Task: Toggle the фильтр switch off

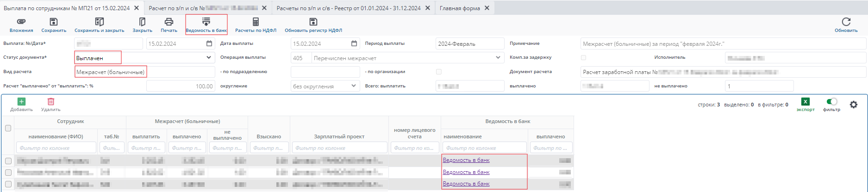Action: tap(832, 102)
